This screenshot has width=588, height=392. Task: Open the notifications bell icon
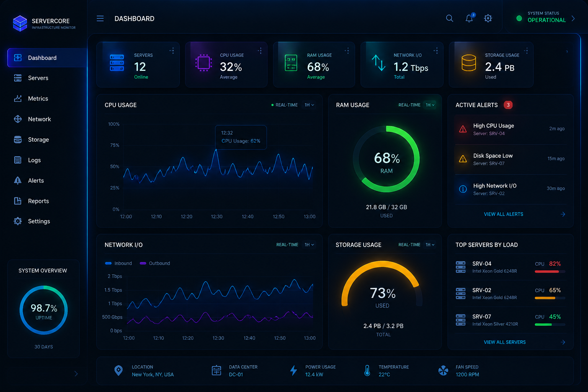click(469, 18)
